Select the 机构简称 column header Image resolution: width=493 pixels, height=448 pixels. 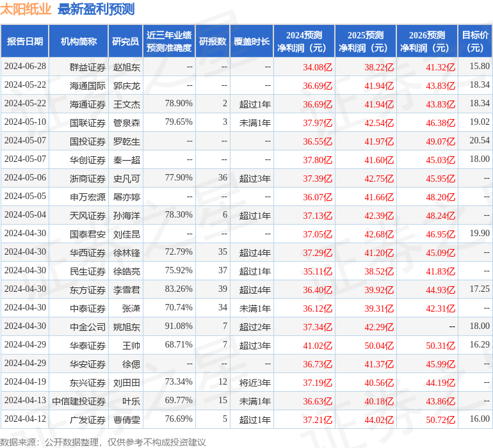tap(79, 42)
